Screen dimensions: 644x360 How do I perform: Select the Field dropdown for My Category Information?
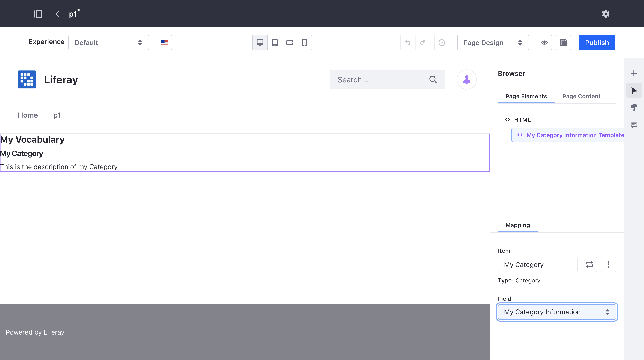(557, 312)
